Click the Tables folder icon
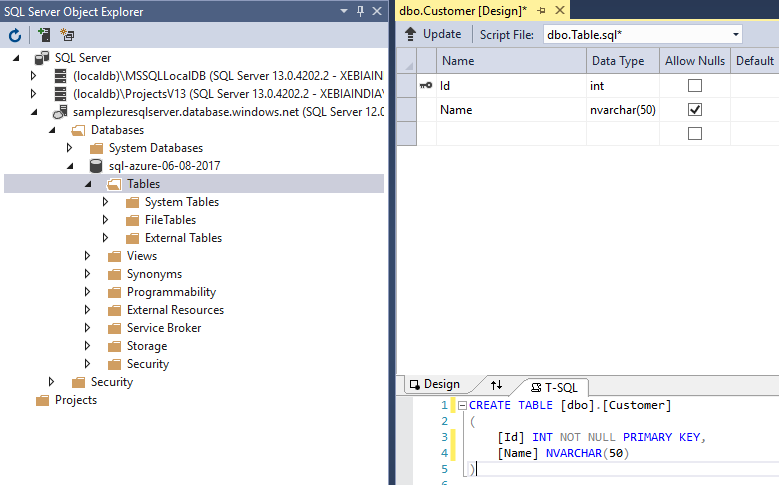This screenshot has height=485, width=779. coord(114,184)
